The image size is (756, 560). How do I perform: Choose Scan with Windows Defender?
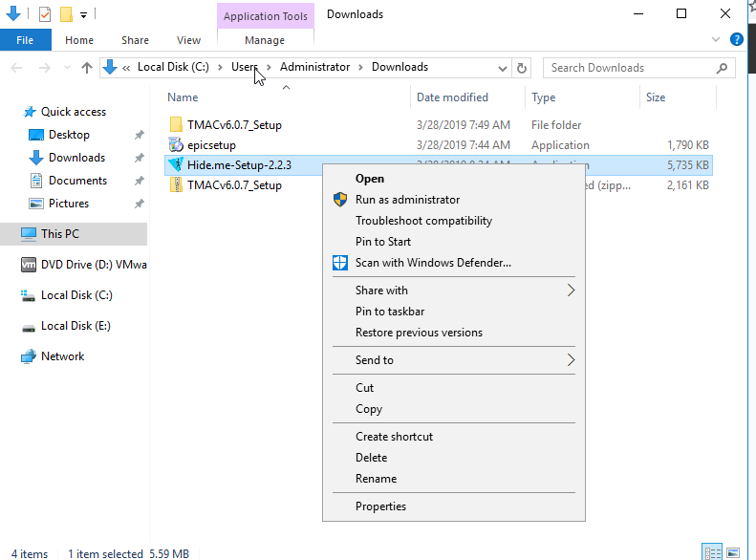pyautogui.click(x=454, y=263)
